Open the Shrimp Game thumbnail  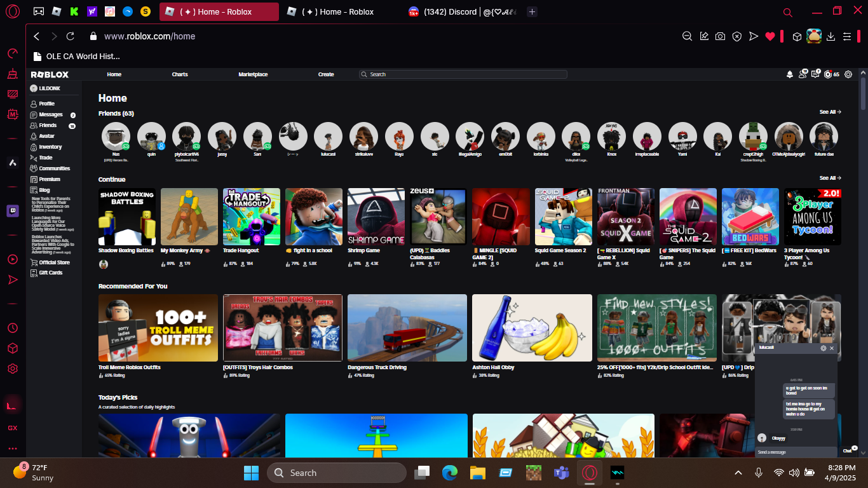376,217
